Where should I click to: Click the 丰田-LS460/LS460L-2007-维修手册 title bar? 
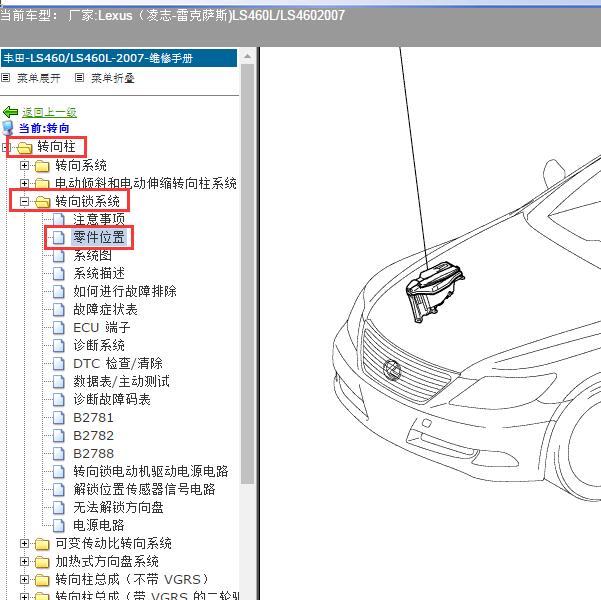(x=119, y=58)
